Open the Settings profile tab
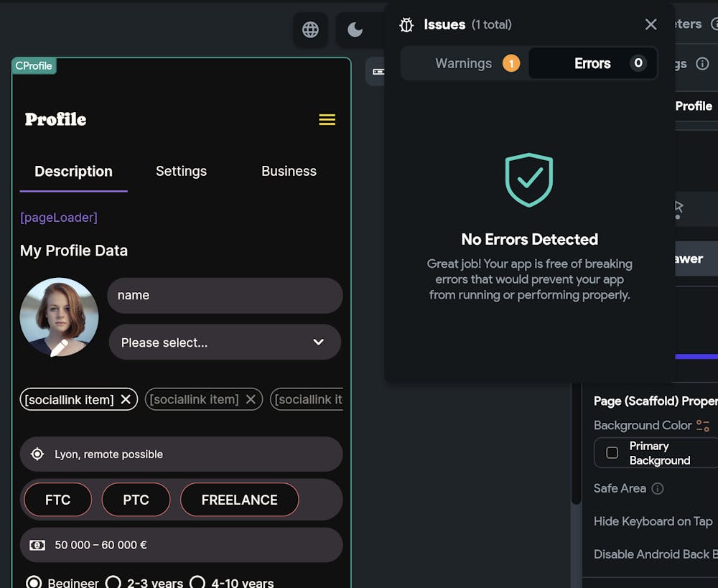718x588 pixels. [x=181, y=171]
